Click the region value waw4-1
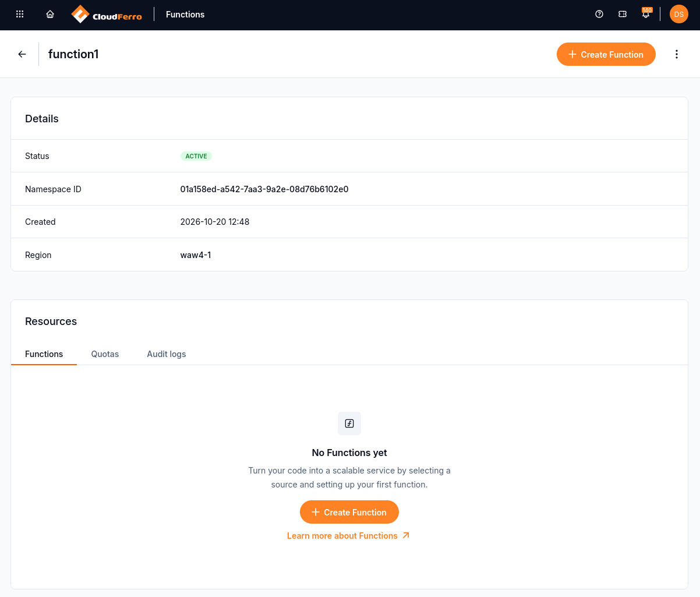Image resolution: width=700 pixels, height=597 pixels. coord(196,255)
